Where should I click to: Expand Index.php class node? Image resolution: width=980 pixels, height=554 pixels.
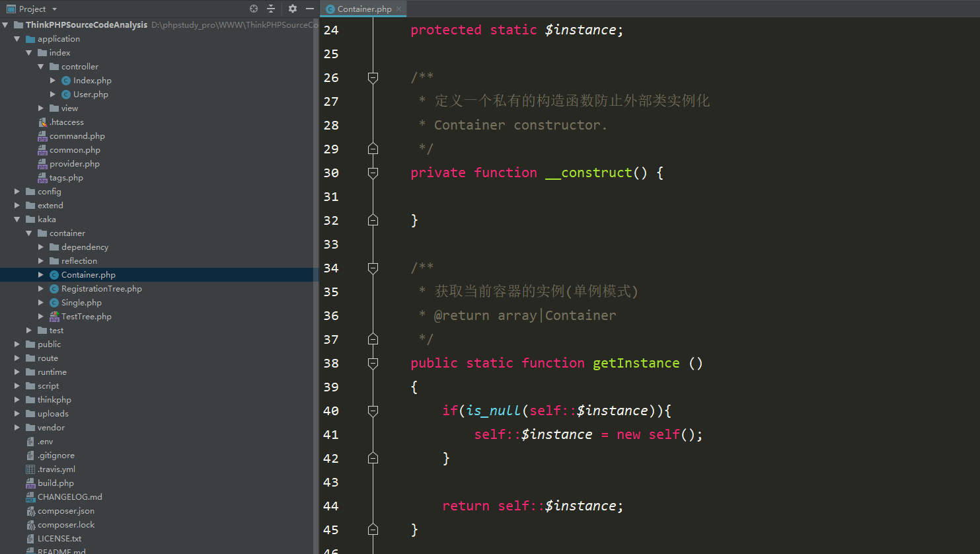[x=53, y=81]
